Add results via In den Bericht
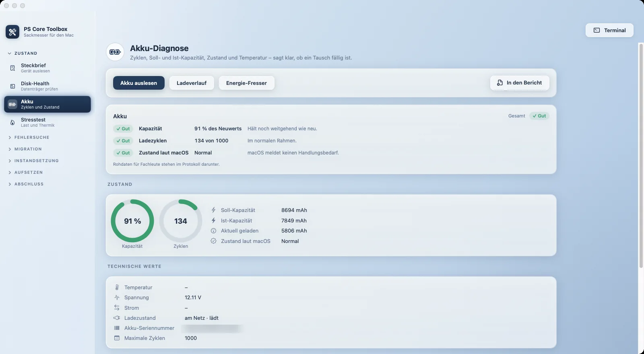Image resolution: width=644 pixels, height=354 pixels. point(520,82)
